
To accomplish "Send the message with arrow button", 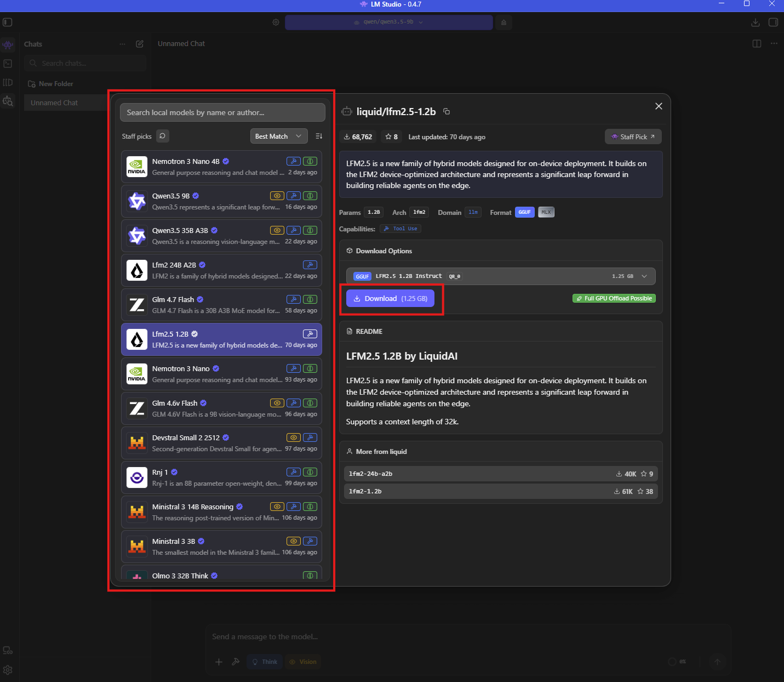I will (x=717, y=662).
